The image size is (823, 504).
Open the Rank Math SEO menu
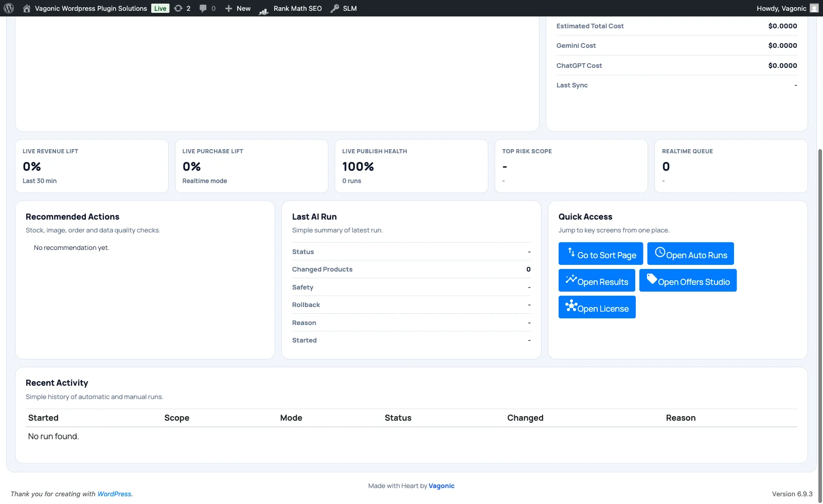click(x=291, y=8)
